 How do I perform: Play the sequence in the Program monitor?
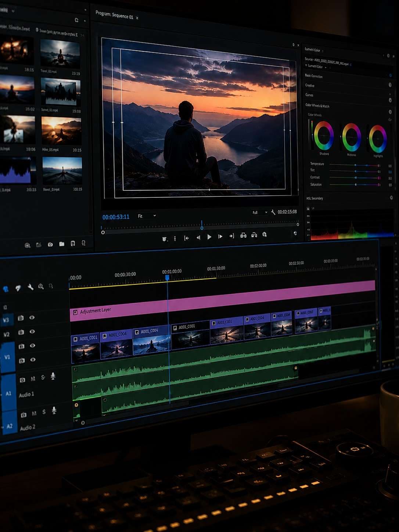(x=209, y=237)
